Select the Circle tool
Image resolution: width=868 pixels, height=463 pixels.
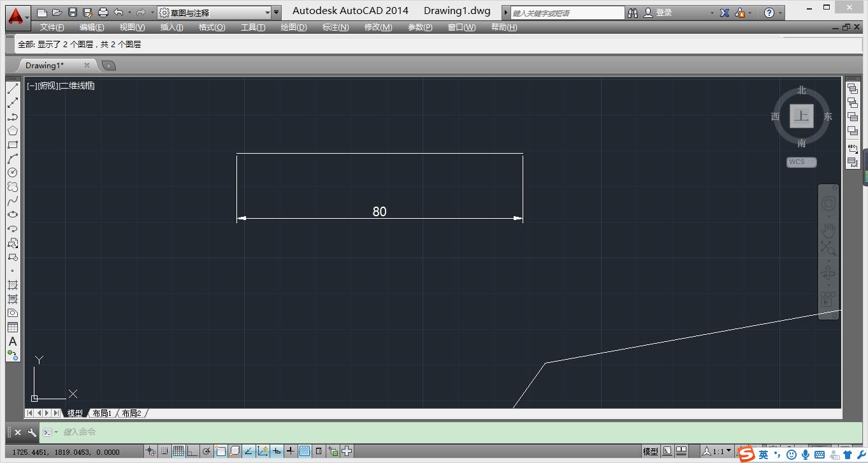tap(13, 173)
